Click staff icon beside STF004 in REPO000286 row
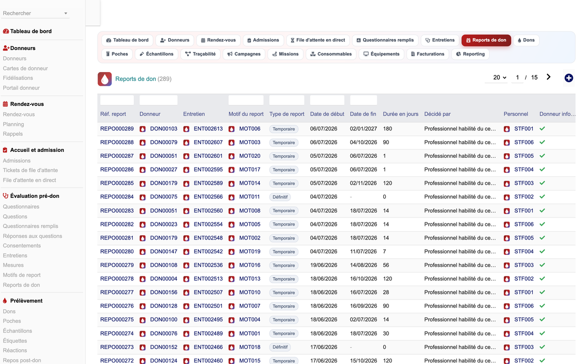The image size is (588, 364). [507, 170]
